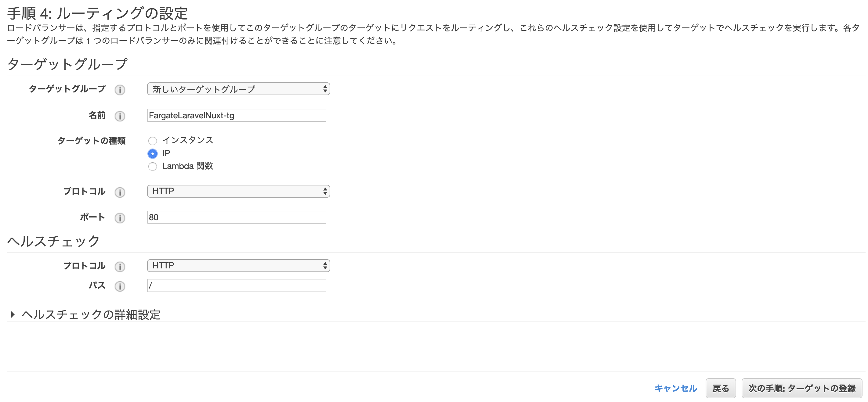Focus the port input showing 80
The width and height of the screenshot is (868, 402).
(237, 217)
